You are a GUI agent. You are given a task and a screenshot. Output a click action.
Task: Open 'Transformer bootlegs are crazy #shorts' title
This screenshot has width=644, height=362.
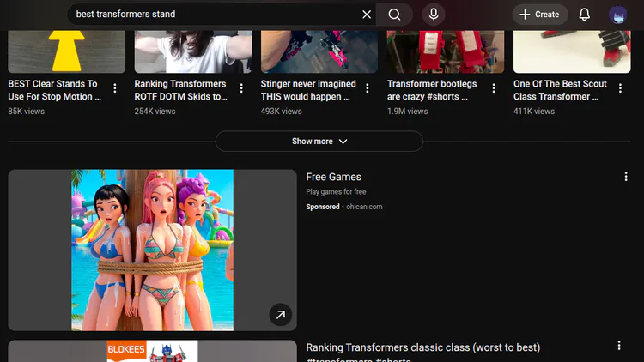[x=432, y=90]
